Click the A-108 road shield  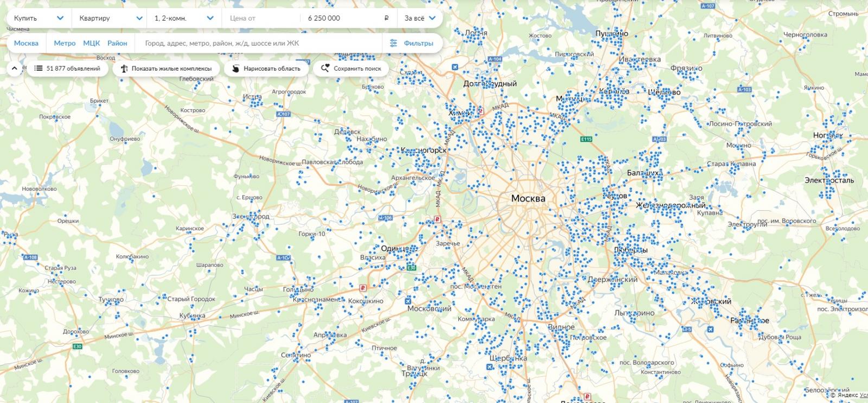30,257
